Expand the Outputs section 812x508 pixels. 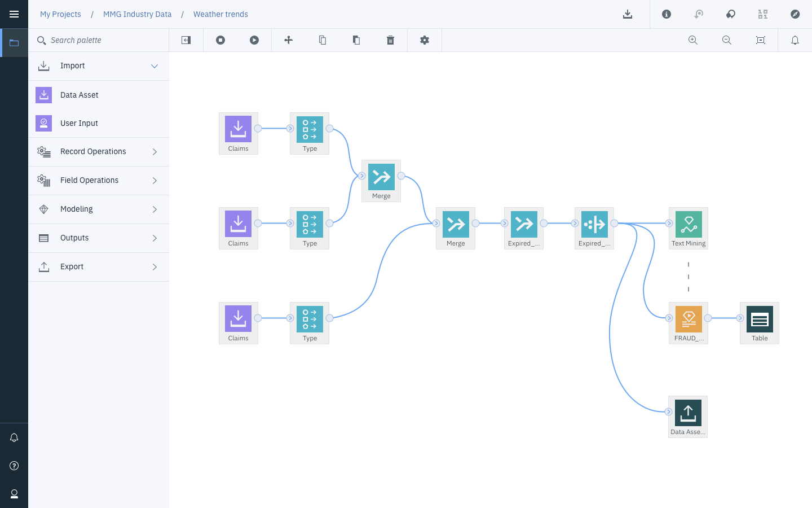point(99,238)
